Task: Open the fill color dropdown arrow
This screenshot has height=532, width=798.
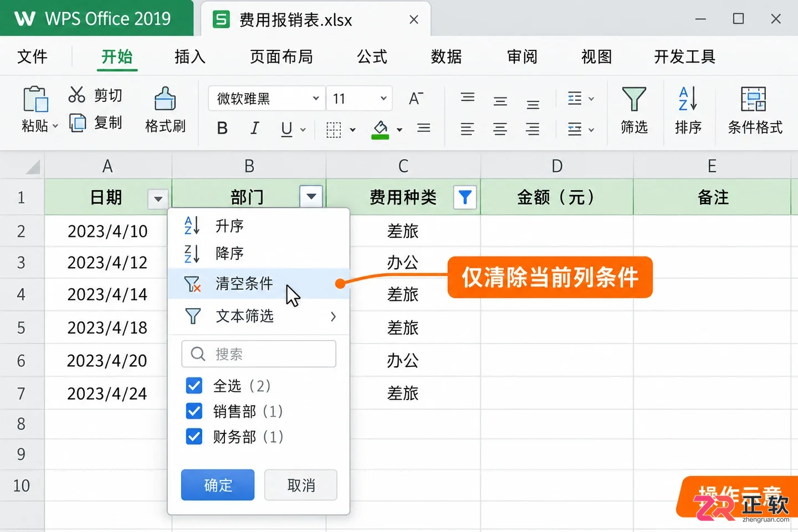Action: coord(400,130)
